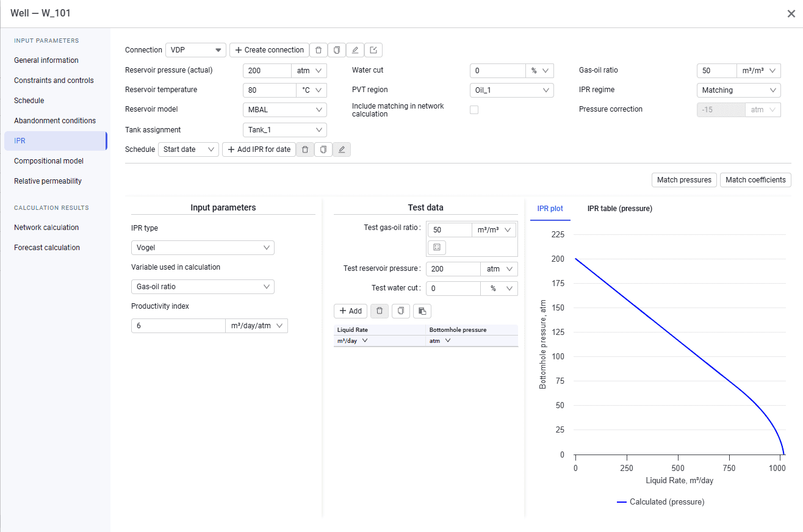The image size is (803, 532).
Task: Click the trash icon beside Add IPR for date
Action: [x=305, y=149]
